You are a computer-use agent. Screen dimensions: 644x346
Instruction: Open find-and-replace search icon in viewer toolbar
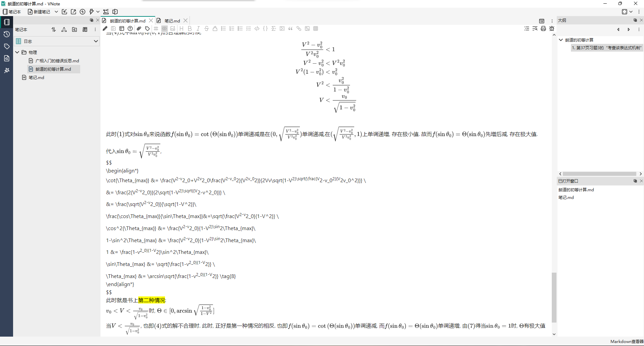[535, 28]
